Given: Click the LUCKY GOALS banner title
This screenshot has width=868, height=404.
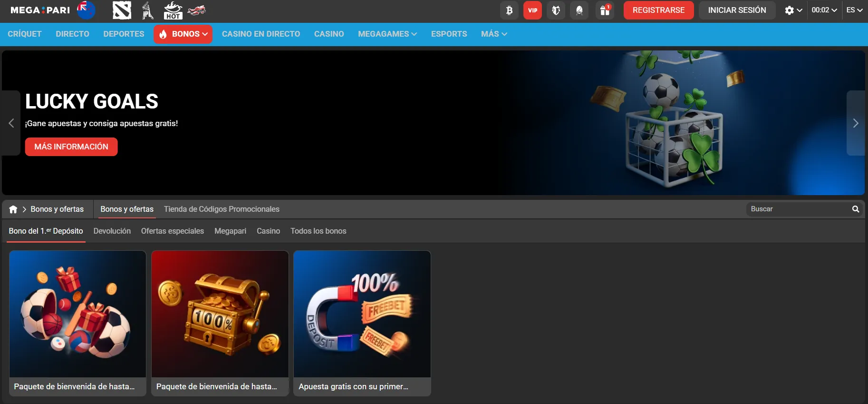Looking at the screenshot, I should point(92,101).
